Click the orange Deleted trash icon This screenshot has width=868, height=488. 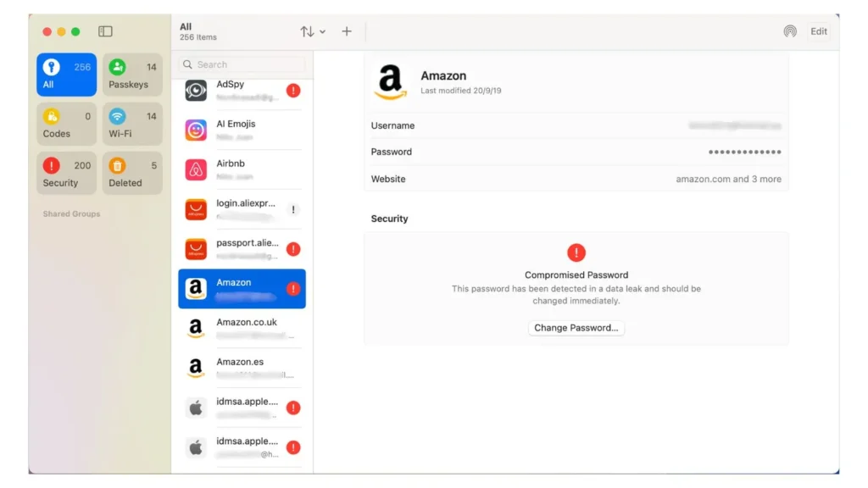pos(117,166)
